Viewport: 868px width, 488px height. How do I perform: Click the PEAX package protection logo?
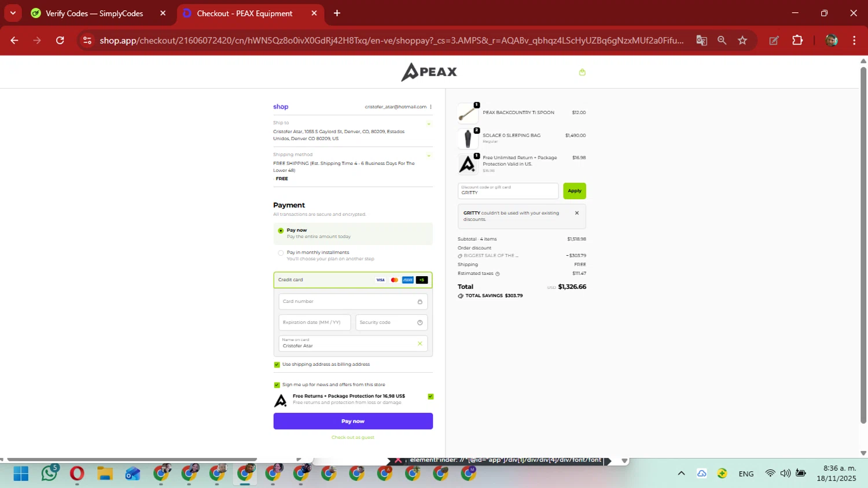pyautogui.click(x=280, y=400)
